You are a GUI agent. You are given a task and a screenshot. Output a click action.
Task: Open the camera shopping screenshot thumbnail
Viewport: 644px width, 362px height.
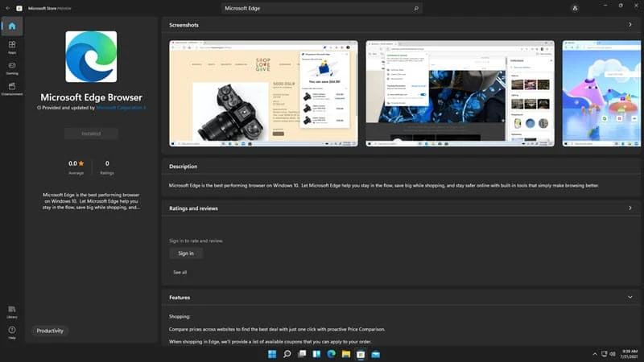tap(263, 93)
